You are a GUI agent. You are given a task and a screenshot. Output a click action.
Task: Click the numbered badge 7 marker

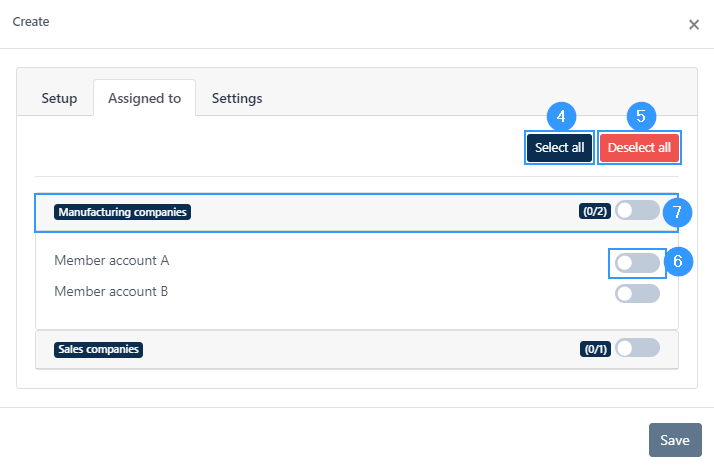click(677, 212)
